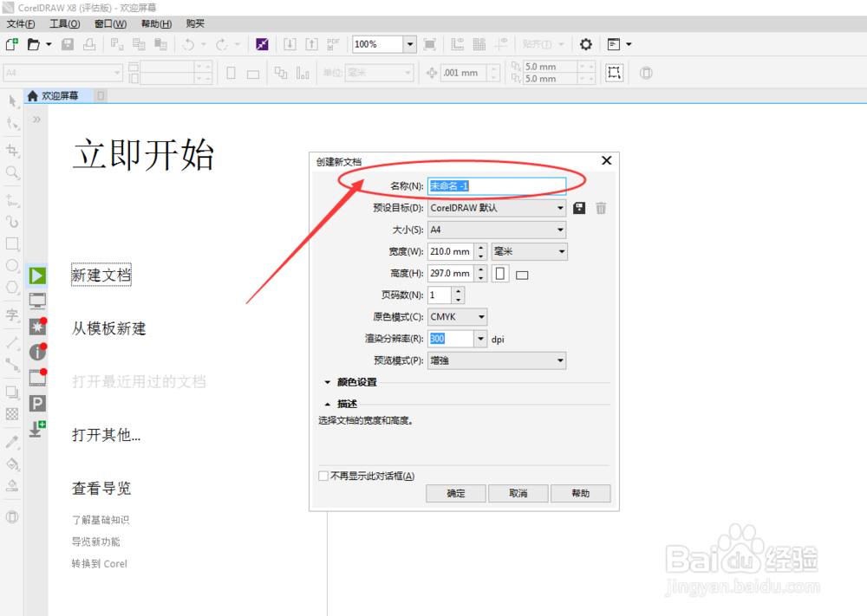This screenshot has width=867, height=616.
Task: Choose landscape orientation icon in dialog
Action: [522, 275]
